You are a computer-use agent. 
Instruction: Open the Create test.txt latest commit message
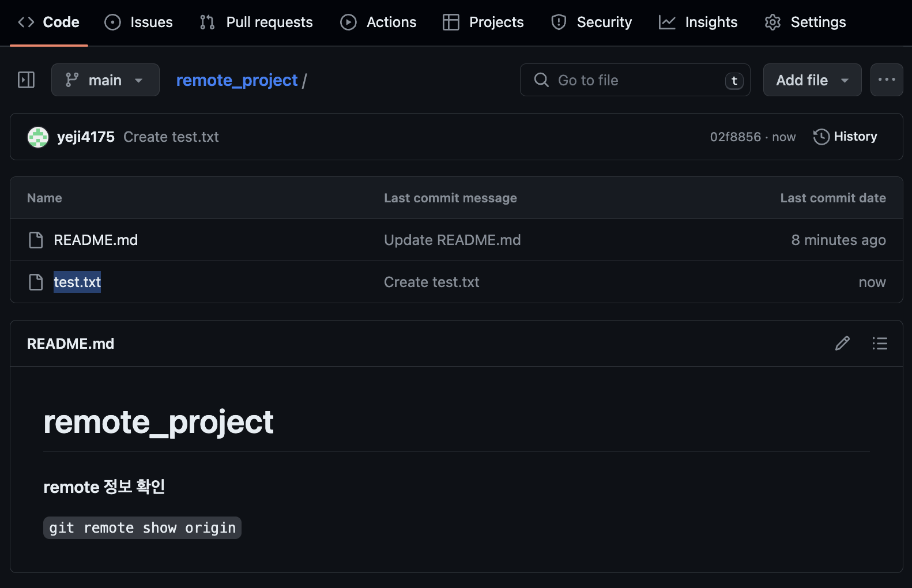coord(171,137)
